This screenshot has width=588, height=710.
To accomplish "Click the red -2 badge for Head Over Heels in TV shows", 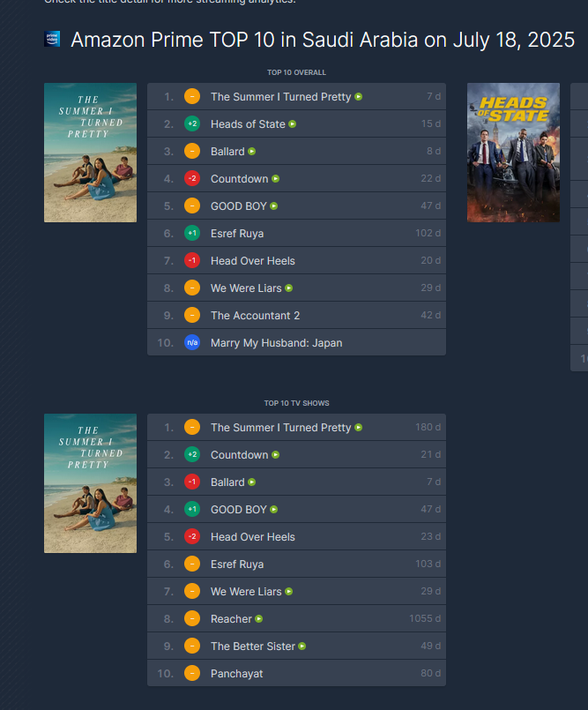I will click(192, 537).
